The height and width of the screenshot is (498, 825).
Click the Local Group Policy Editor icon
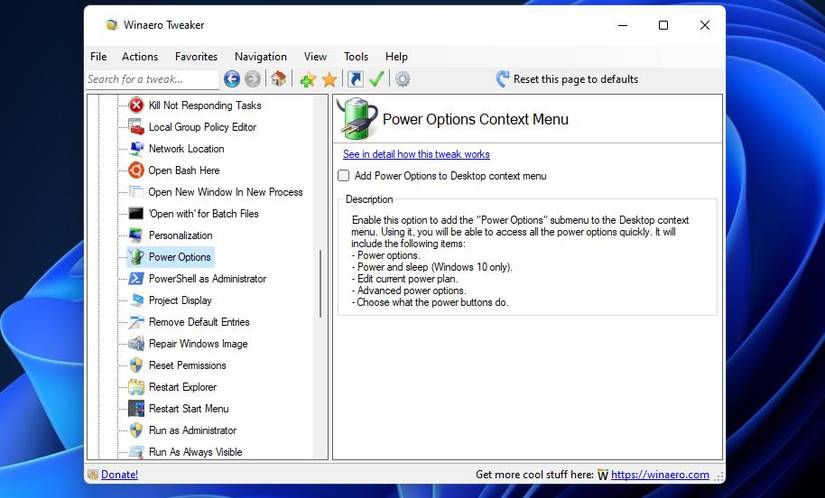tap(136, 127)
